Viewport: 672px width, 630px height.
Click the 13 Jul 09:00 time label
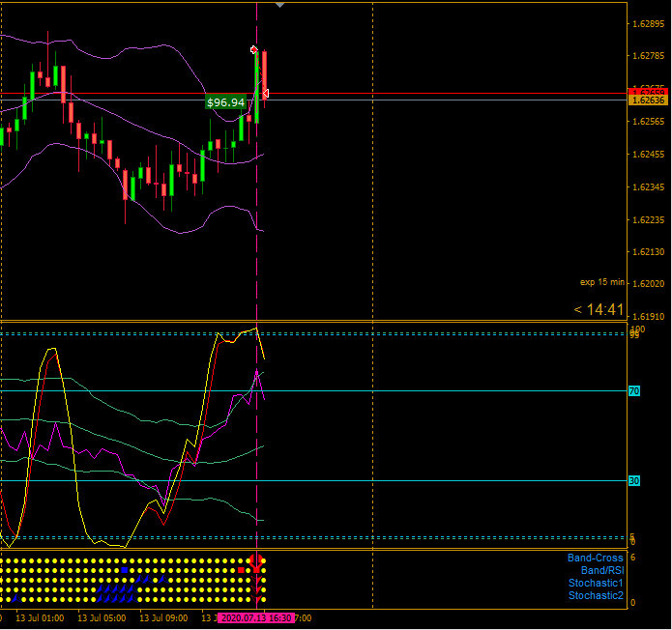pyautogui.click(x=163, y=618)
